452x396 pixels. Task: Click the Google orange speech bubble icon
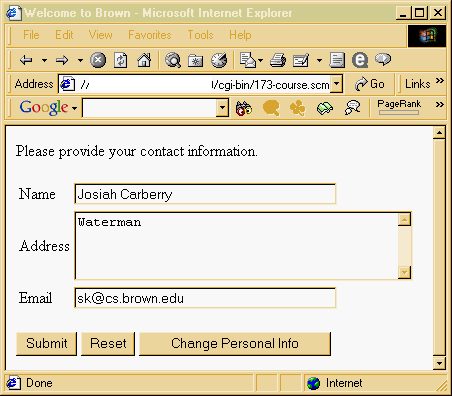click(x=271, y=108)
